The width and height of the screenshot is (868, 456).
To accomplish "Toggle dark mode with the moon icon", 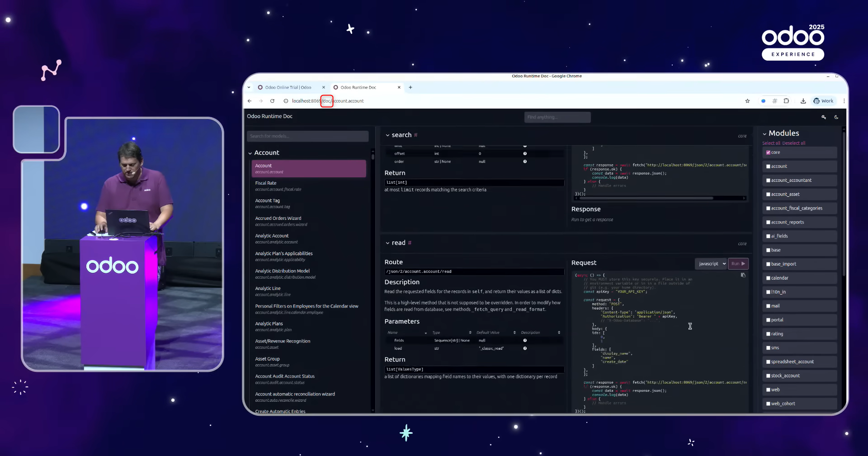I will (836, 117).
